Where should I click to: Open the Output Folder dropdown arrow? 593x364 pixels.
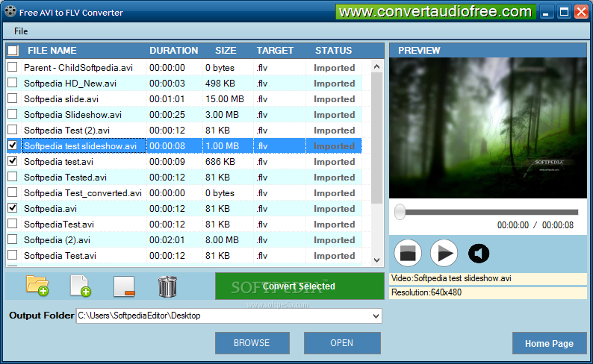point(376,316)
